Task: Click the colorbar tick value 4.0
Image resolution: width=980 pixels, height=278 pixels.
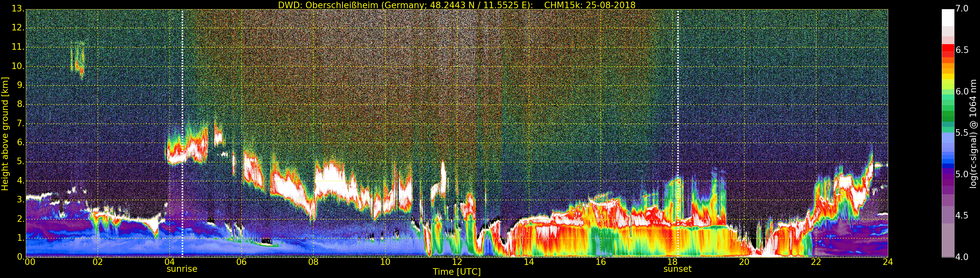Action: (962, 257)
